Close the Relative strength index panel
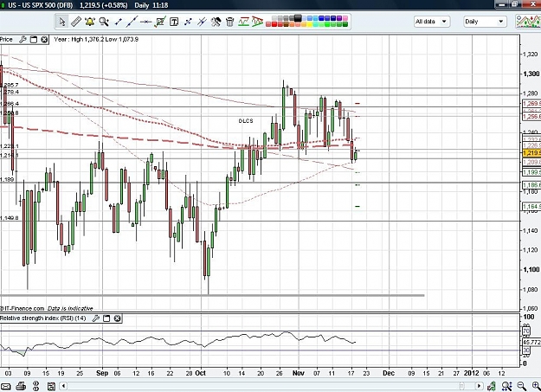The image size is (541, 392). (x=118, y=318)
